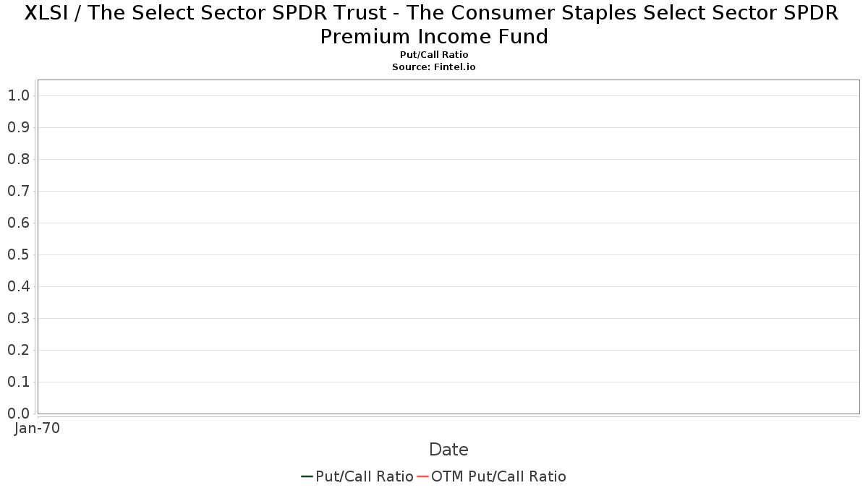Click the 0.3 y-axis tick label
This screenshot has height=488, width=868.
[18, 318]
